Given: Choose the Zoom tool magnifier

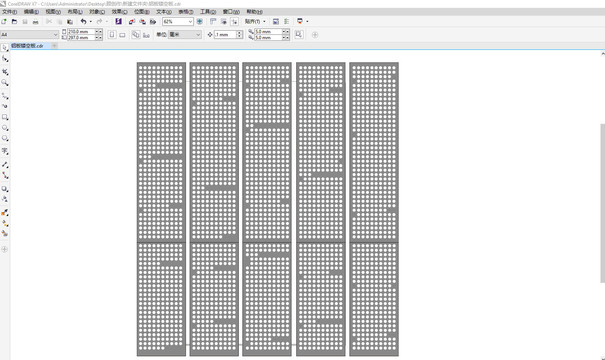Looking at the screenshot, I should coord(5,83).
